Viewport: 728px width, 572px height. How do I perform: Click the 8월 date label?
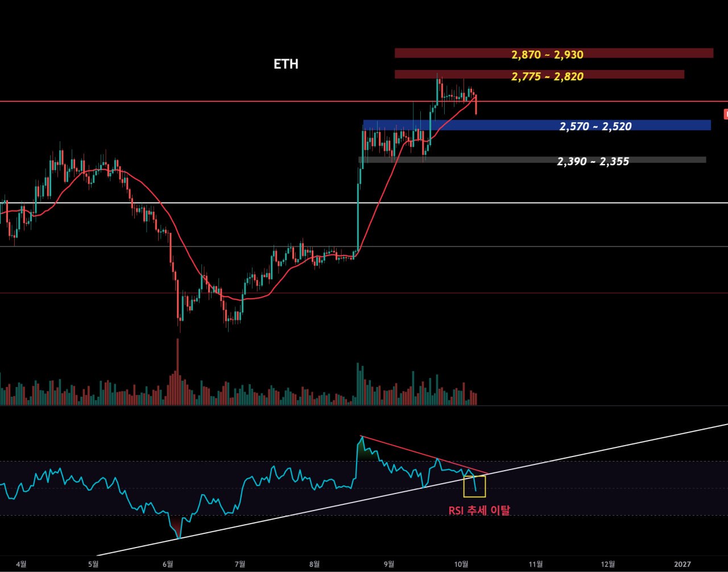[x=315, y=564]
